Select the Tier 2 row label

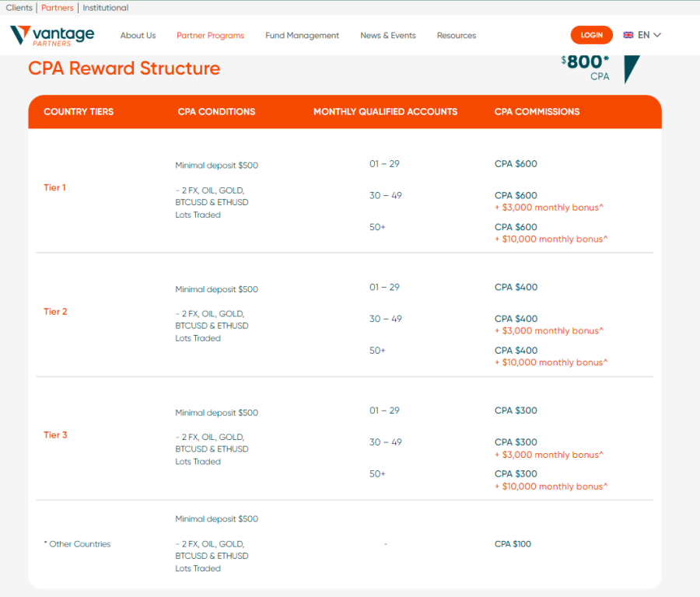[x=55, y=312]
